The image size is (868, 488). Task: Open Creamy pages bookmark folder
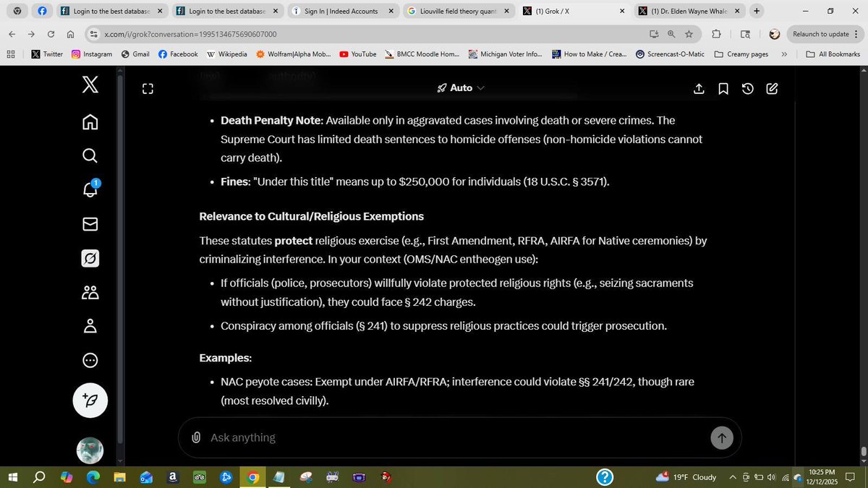pos(741,54)
